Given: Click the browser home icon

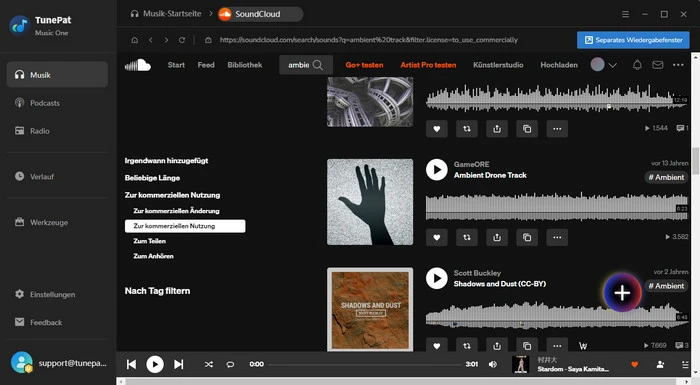Looking at the screenshot, I should (134, 40).
